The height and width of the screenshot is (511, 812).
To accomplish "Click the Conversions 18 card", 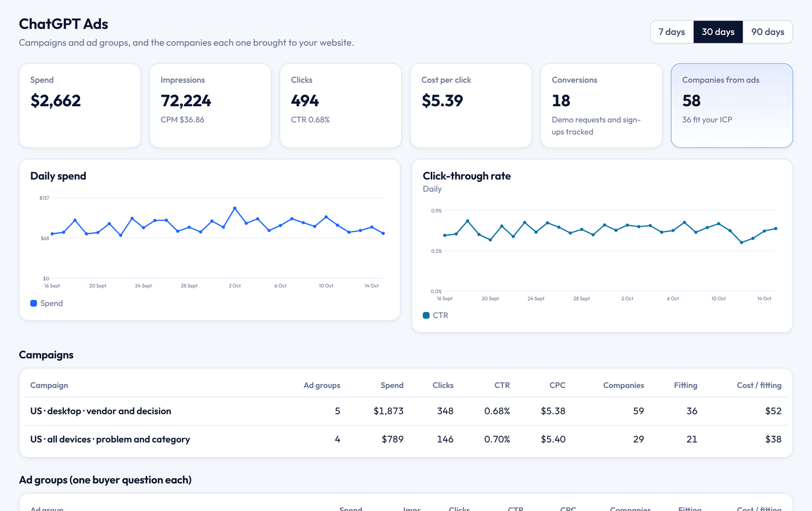I will (x=601, y=106).
